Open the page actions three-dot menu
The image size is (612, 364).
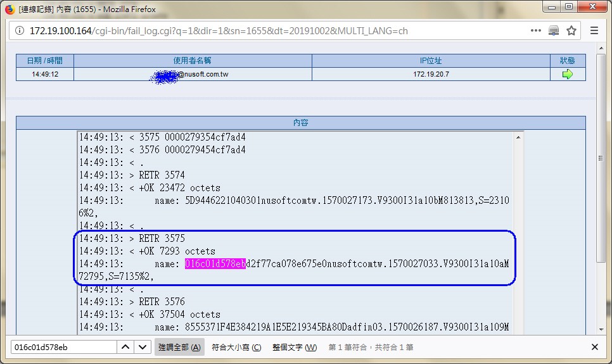pos(535,31)
